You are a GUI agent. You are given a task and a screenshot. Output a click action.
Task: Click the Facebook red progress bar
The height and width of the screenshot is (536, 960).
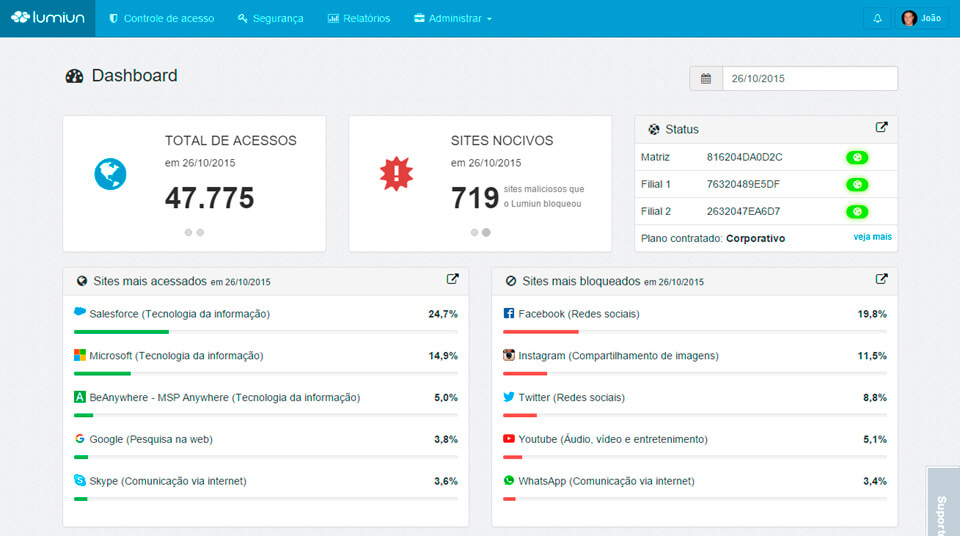tap(541, 332)
